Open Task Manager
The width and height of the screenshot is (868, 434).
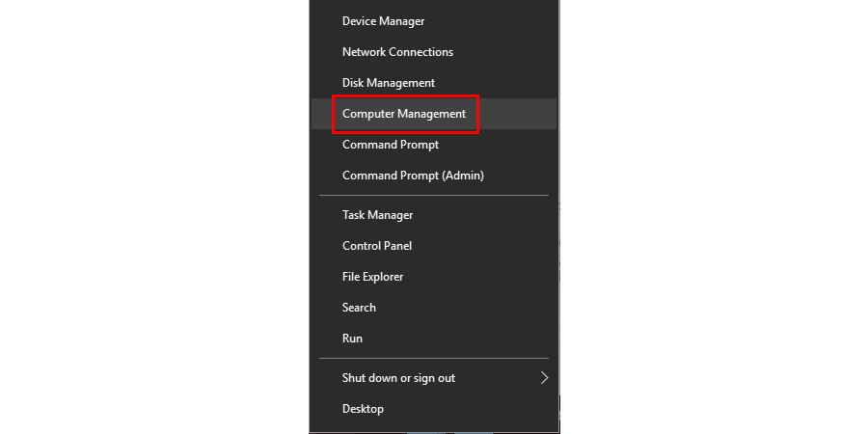point(377,215)
